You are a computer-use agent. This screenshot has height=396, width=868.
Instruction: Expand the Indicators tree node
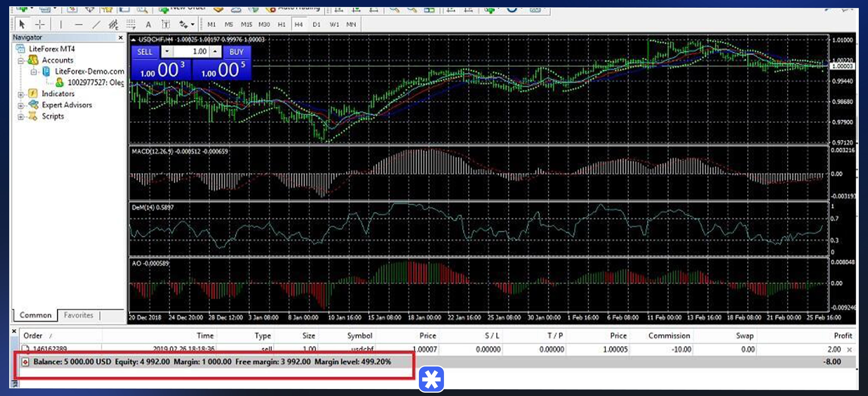(21, 94)
